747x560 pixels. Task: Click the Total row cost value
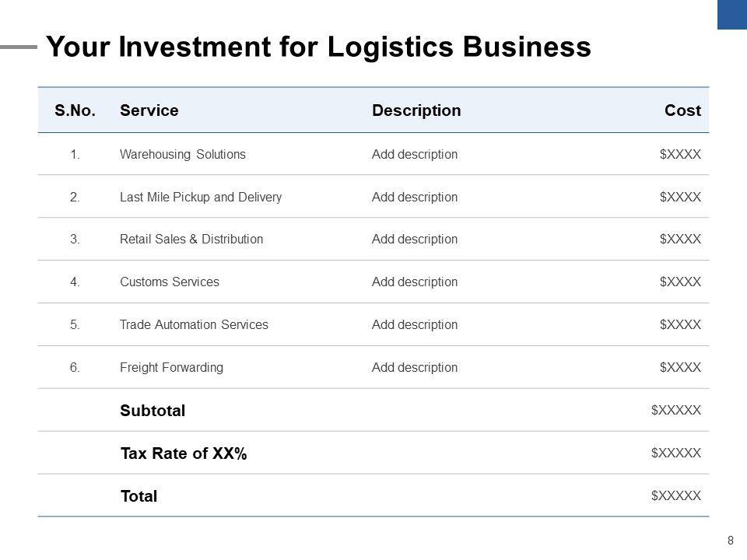point(676,495)
